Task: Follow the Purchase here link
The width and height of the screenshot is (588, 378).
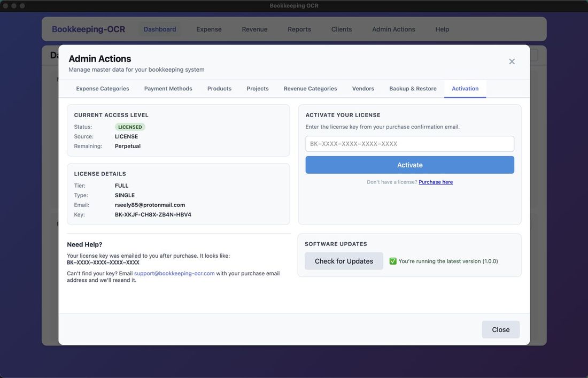Action: [x=436, y=182]
